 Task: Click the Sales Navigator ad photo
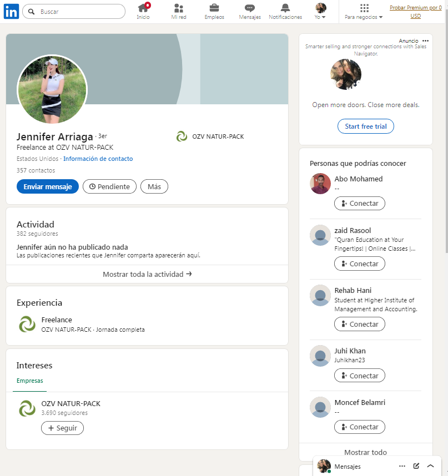[346, 74]
